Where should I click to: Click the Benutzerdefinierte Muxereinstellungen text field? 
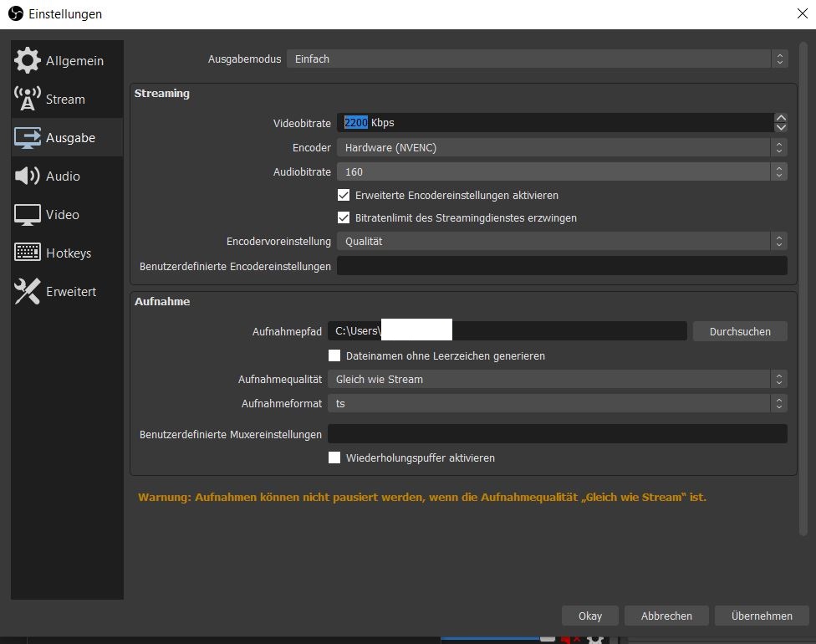pyautogui.click(x=557, y=433)
